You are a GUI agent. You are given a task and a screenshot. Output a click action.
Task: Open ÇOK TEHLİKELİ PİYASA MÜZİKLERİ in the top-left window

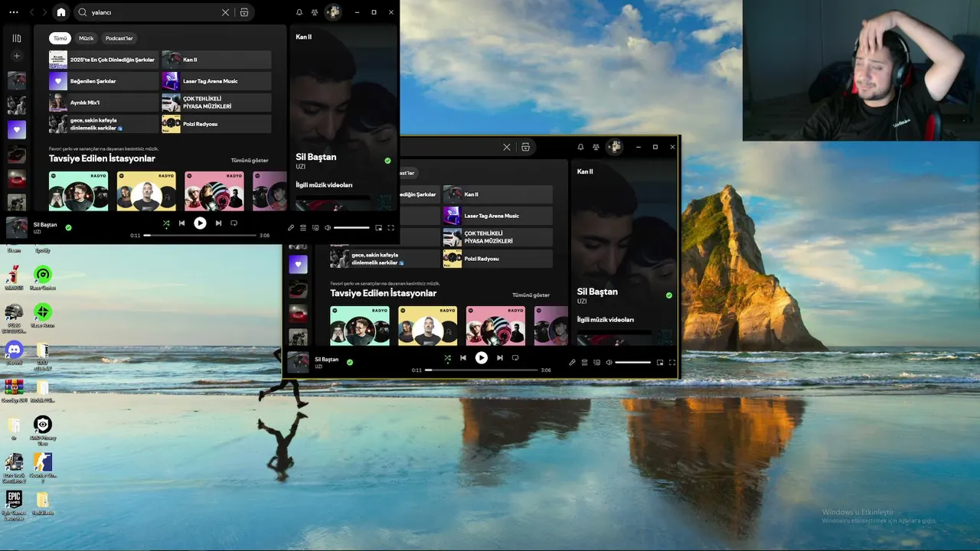217,103
